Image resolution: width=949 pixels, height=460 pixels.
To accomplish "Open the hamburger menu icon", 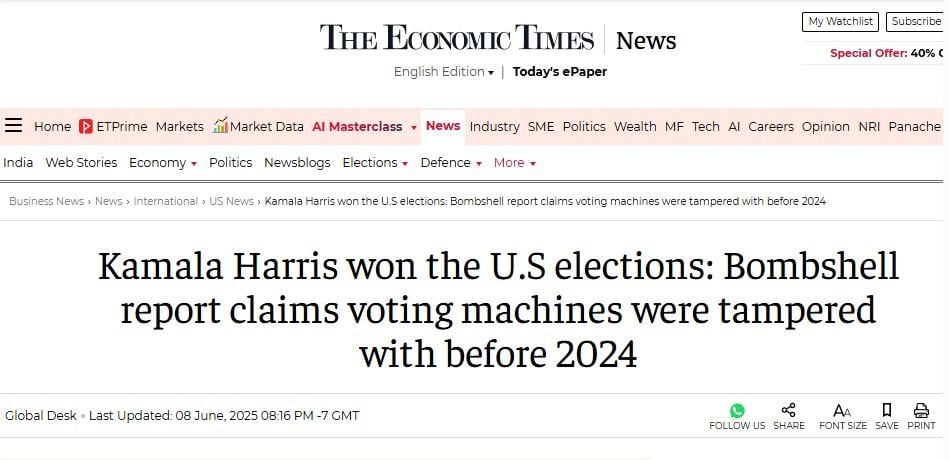I will 13,126.
